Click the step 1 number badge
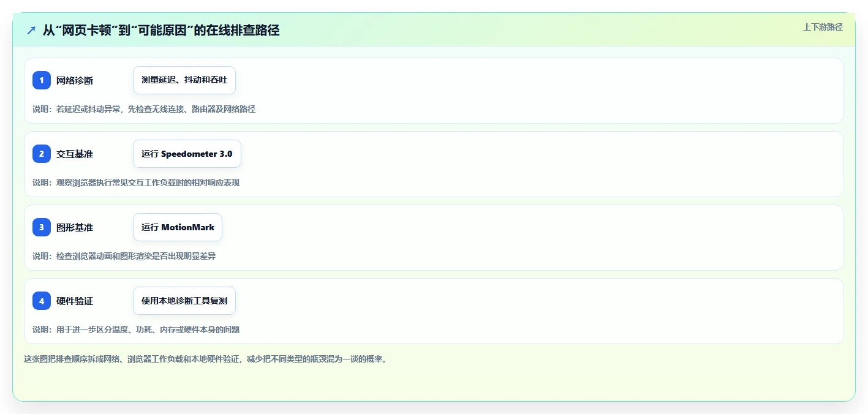This screenshot has width=868, height=414. coord(42,80)
